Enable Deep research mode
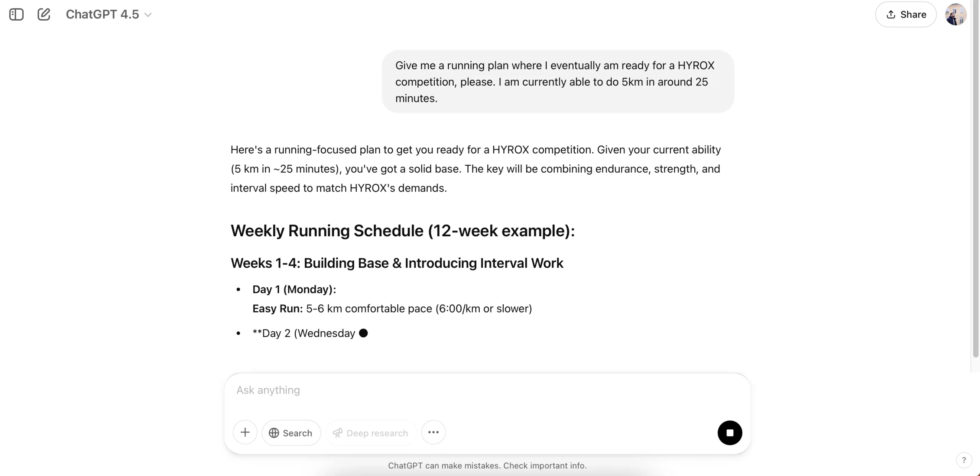 (x=371, y=433)
